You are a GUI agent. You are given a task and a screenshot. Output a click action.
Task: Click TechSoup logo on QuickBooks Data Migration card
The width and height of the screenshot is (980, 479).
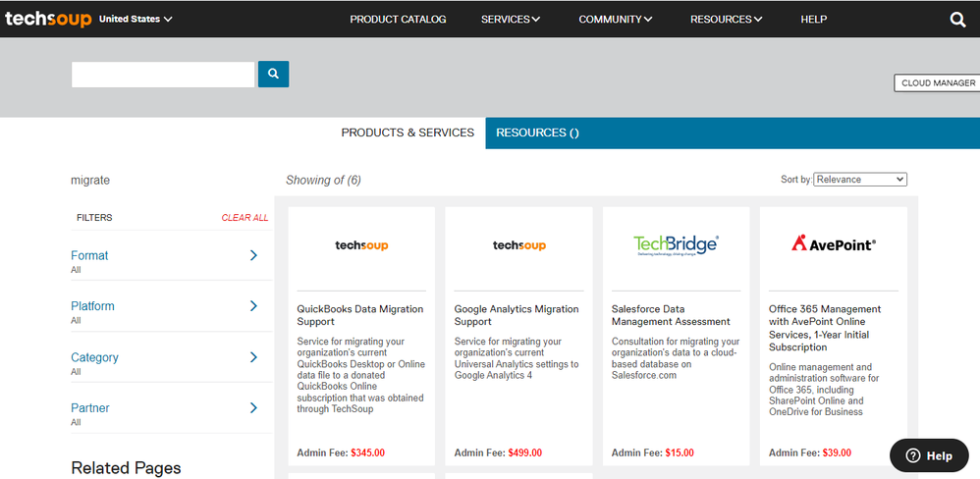pos(361,245)
